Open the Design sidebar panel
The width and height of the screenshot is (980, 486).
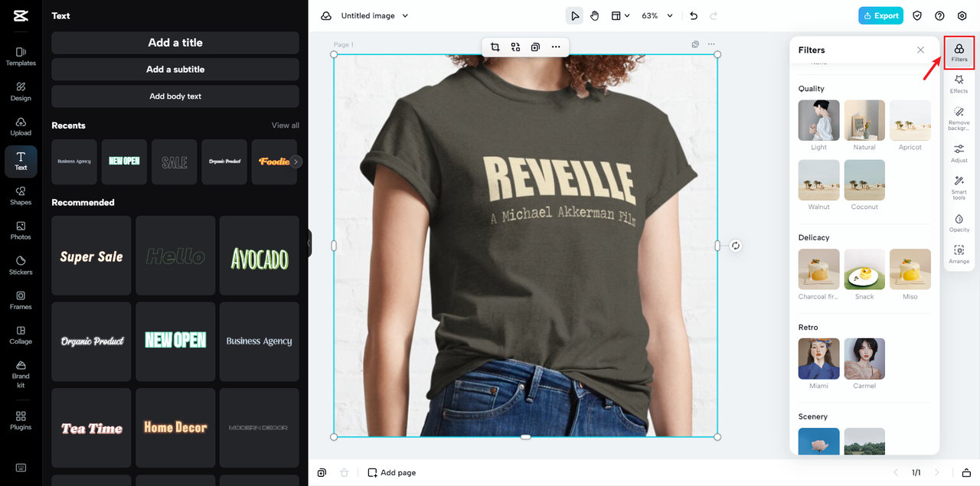(21, 92)
